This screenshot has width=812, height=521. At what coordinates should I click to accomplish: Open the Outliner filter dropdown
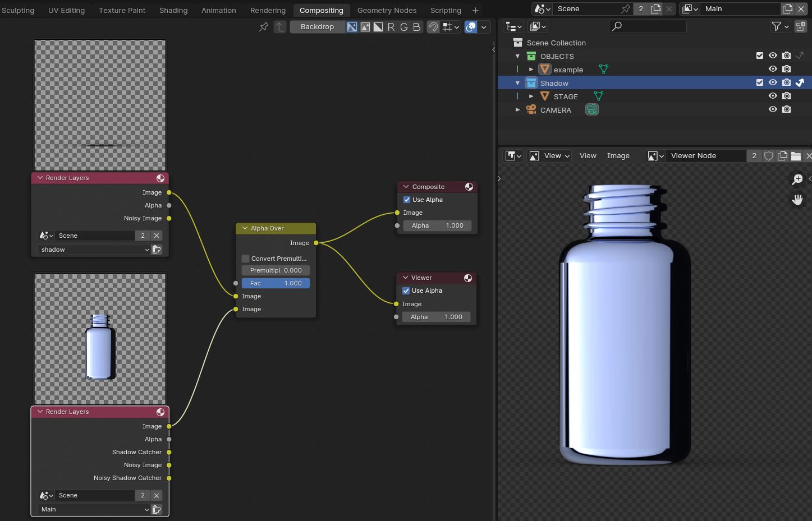tap(780, 26)
